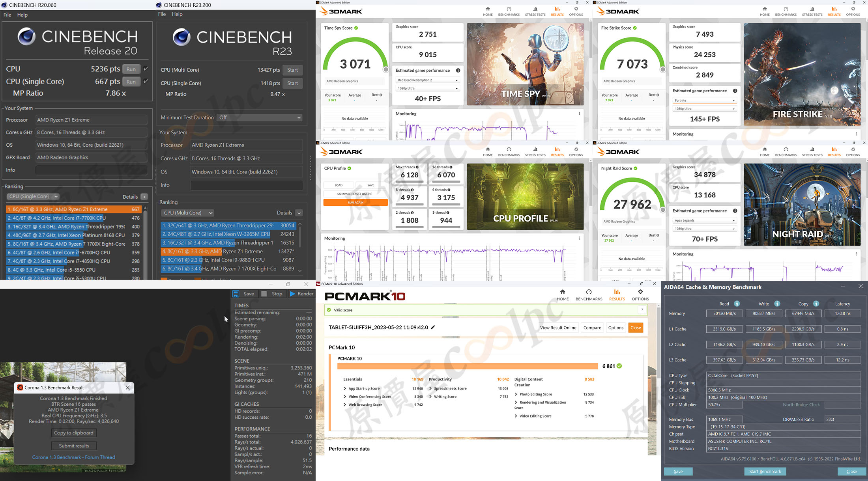Image resolution: width=868 pixels, height=481 pixels.
Task: Open STRESS TESTS in the CPU Profile 3DMark window
Action: (535, 152)
